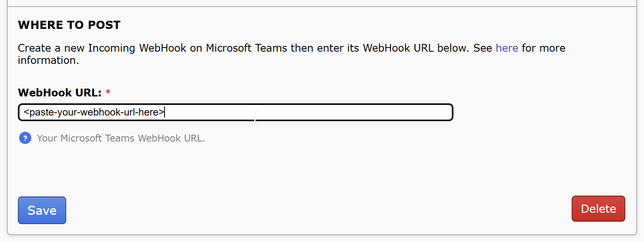Image resolution: width=644 pixels, height=242 pixels.
Task: Click the 'WHERE TO POST' section heading
Action: pyautogui.click(x=69, y=25)
